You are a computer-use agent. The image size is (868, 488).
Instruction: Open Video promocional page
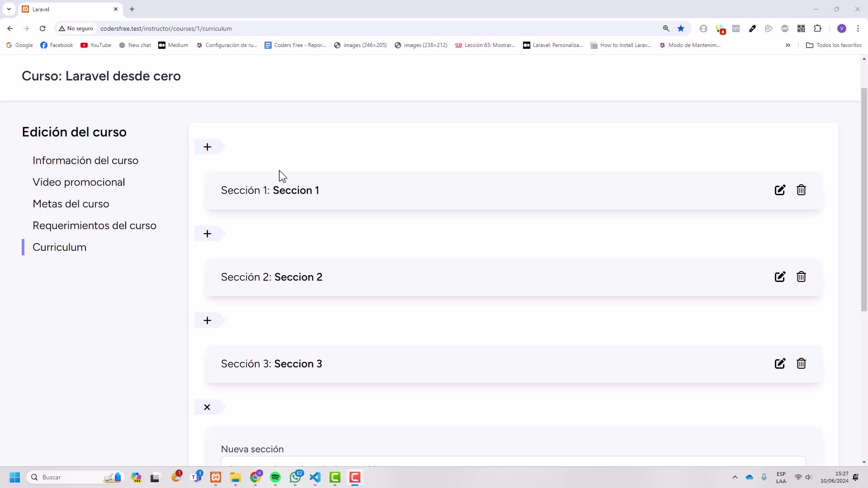point(79,182)
